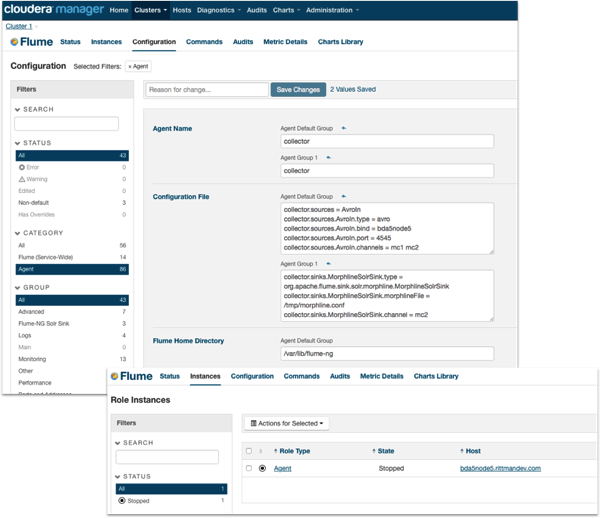Tick the select-all checkbox in Role Instances header
This screenshot has height=518, width=600.
pyautogui.click(x=249, y=451)
